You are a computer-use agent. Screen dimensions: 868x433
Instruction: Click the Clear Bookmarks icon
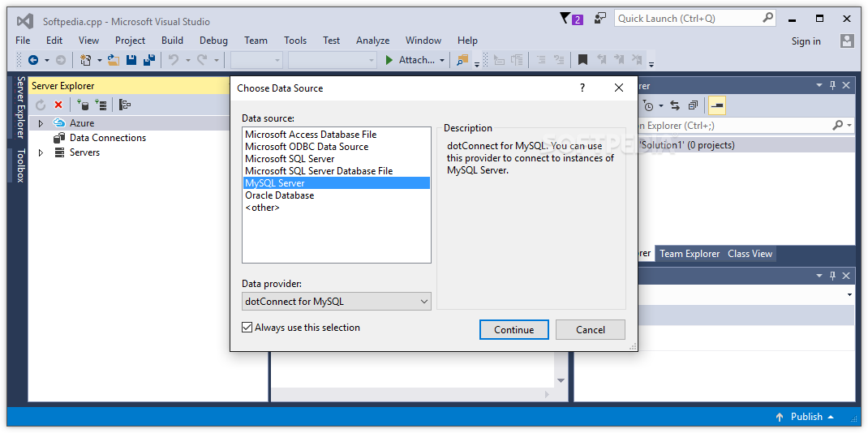tap(637, 60)
